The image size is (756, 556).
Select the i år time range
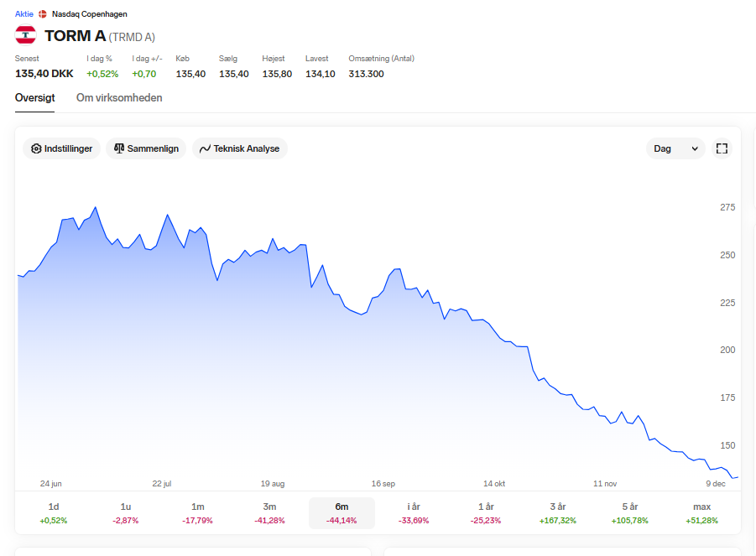click(x=414, y=513)
